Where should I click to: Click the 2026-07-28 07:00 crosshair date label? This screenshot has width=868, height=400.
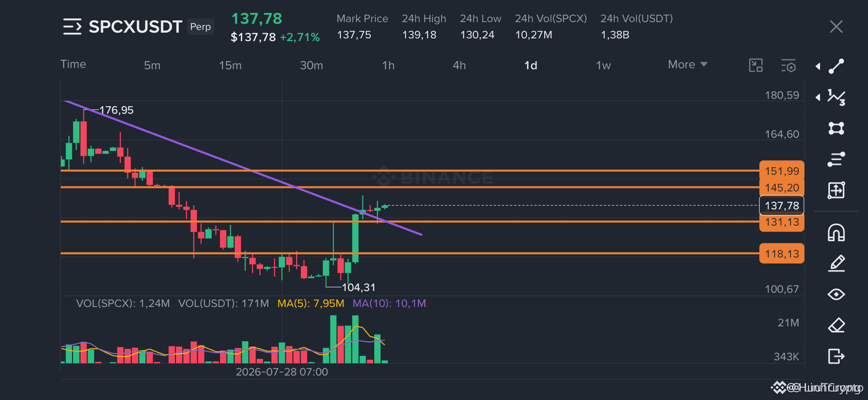point(282,372)
